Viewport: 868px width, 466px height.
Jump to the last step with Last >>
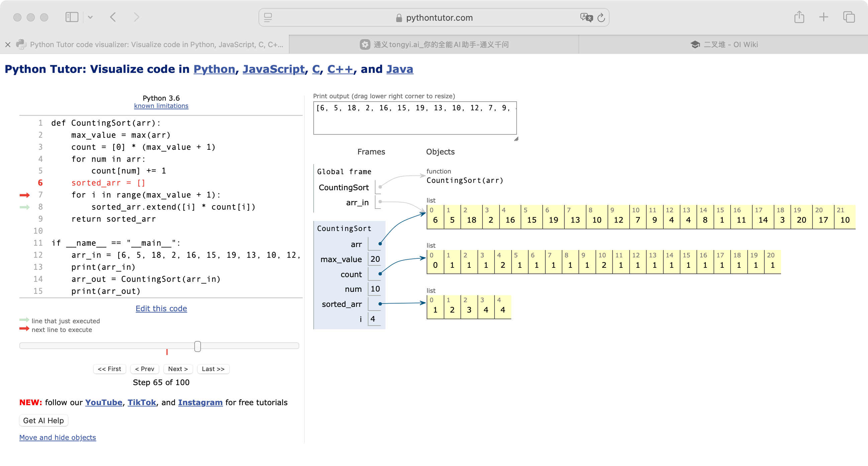(213, 369)
